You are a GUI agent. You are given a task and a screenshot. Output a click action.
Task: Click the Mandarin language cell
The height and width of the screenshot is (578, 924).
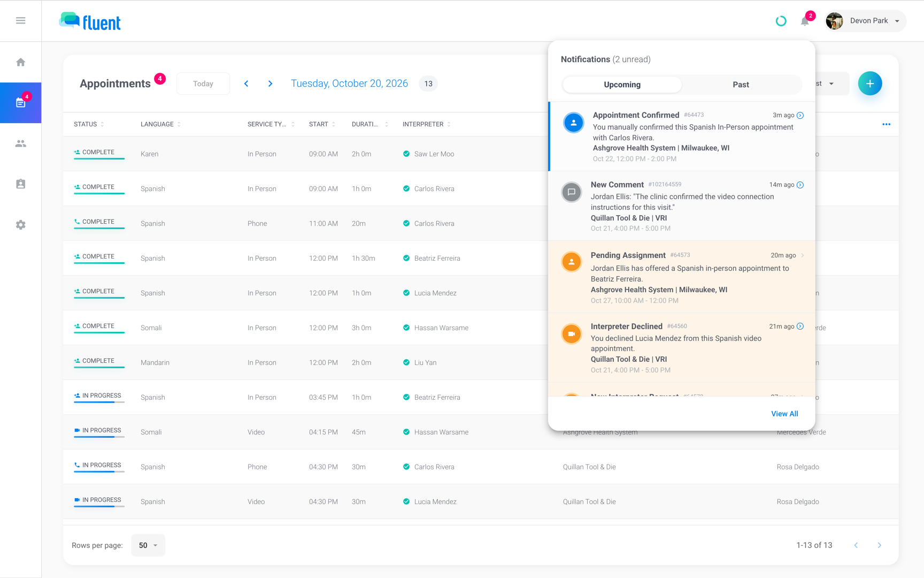click(155, 363)
